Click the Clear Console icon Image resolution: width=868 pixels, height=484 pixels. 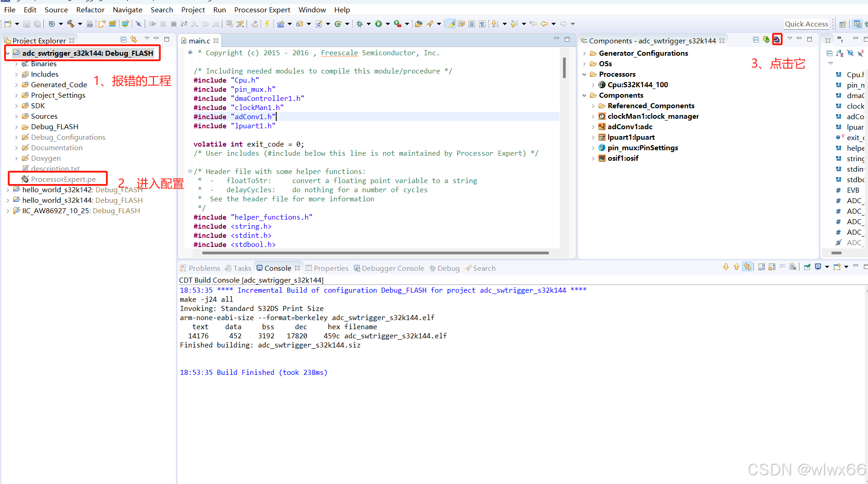[x=793, y=267]
